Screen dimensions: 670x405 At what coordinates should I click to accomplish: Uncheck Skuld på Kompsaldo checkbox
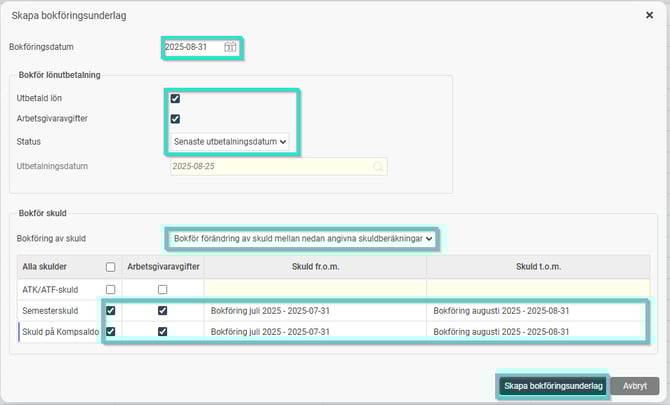point(109,331)
